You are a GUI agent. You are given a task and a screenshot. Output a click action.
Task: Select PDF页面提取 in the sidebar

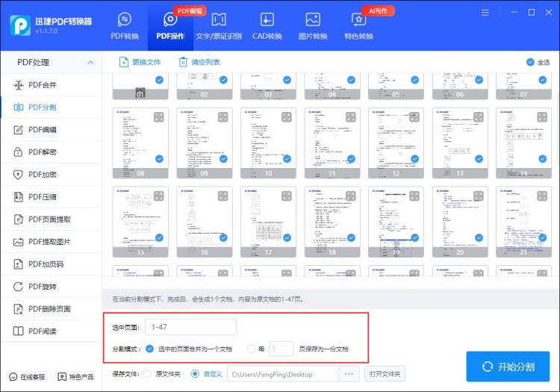coord(51,220)
